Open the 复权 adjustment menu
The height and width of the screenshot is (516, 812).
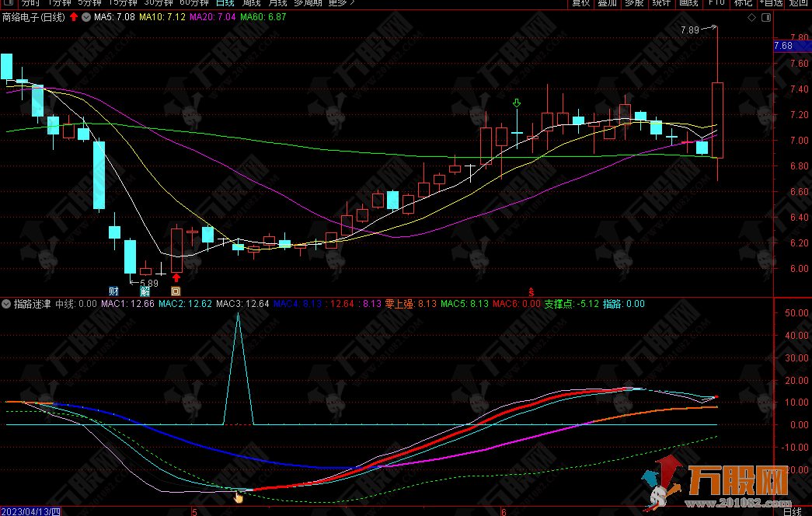(x=580, y=2)
